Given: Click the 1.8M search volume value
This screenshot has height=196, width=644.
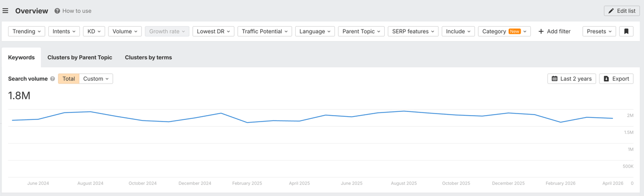Looking at the screenshot, I should [x=19, y=96].
